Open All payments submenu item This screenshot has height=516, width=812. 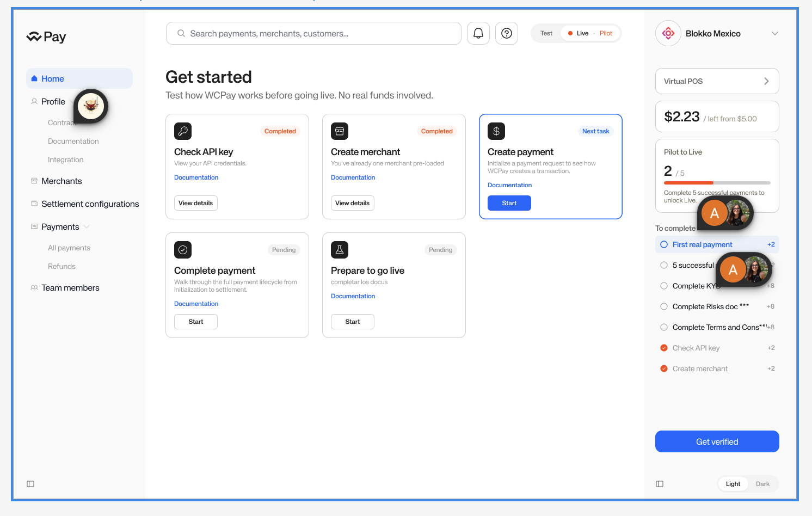point(69,248)
